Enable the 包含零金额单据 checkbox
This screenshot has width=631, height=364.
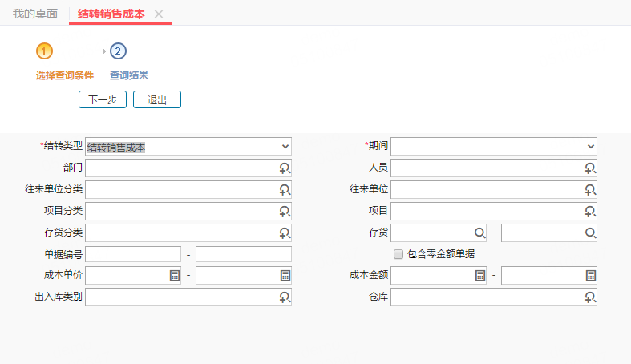coord(398,254)
